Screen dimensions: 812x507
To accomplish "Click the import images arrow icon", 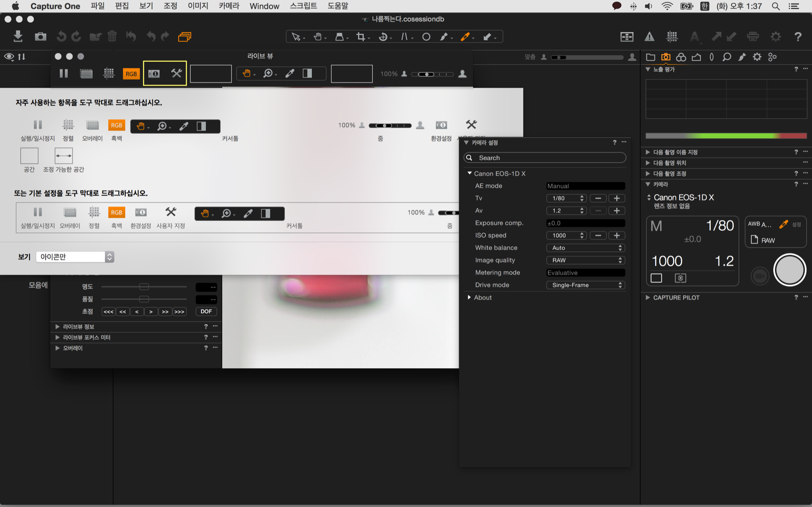I will 18,36.
